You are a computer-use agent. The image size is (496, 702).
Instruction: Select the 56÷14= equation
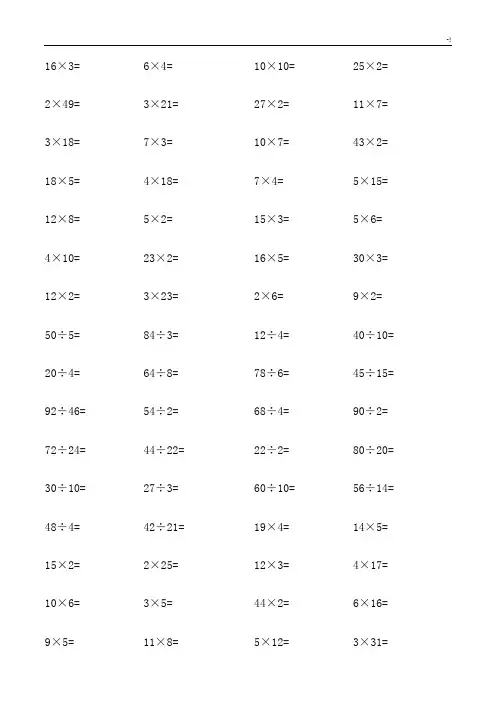point(373,488)
